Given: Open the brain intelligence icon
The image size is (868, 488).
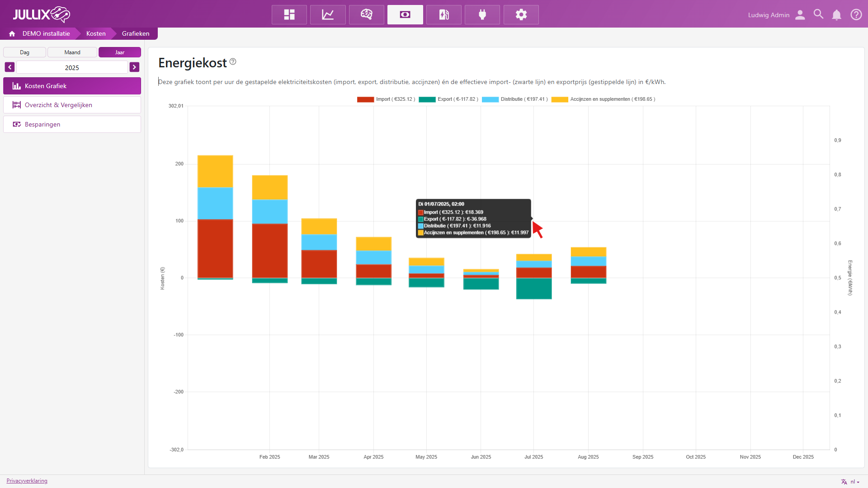Looking at the screenshot, I should tap(367, 15).
